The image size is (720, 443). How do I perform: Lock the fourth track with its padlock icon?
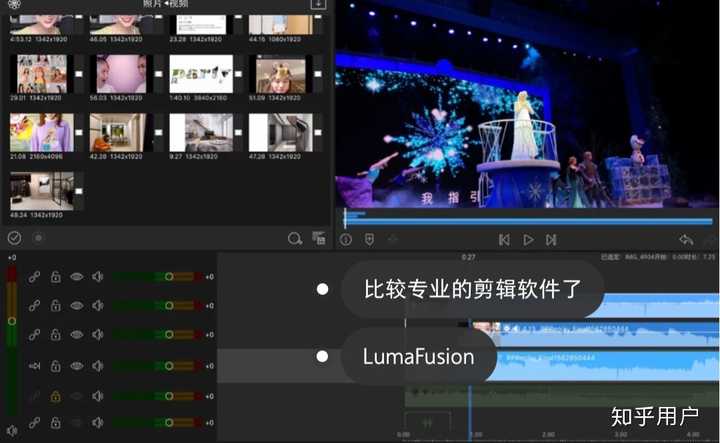pyautogui.click(x=56, y=366)
